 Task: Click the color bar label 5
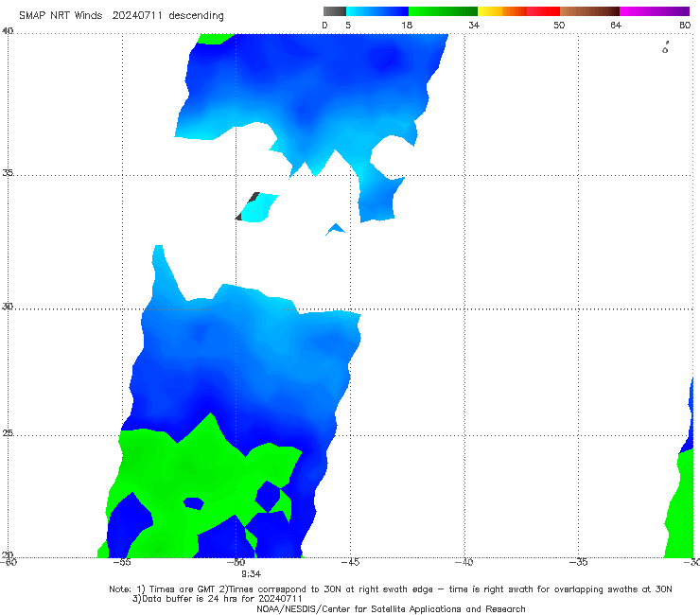tap(348, 25)
